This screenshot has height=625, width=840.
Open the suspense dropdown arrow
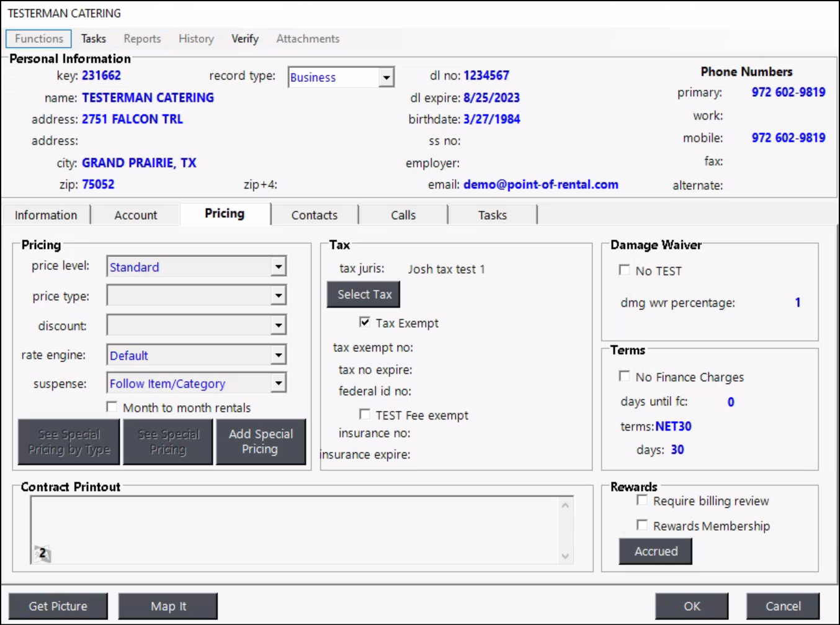[279, 384]
